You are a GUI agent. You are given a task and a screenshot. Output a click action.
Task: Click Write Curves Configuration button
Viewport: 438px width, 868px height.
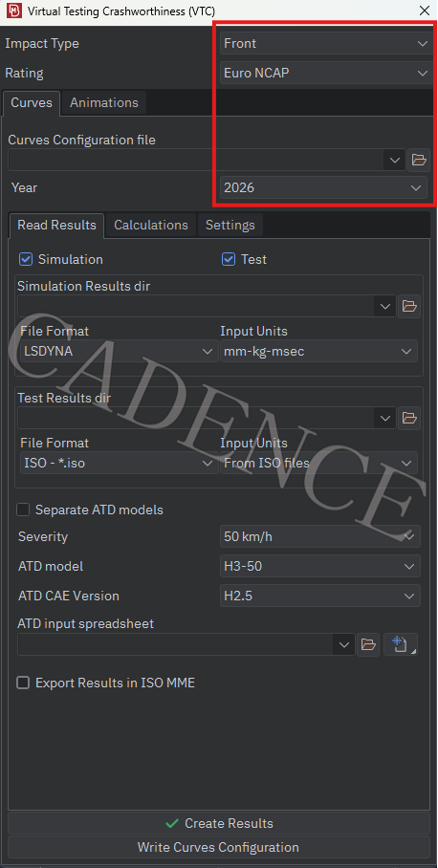219,847
